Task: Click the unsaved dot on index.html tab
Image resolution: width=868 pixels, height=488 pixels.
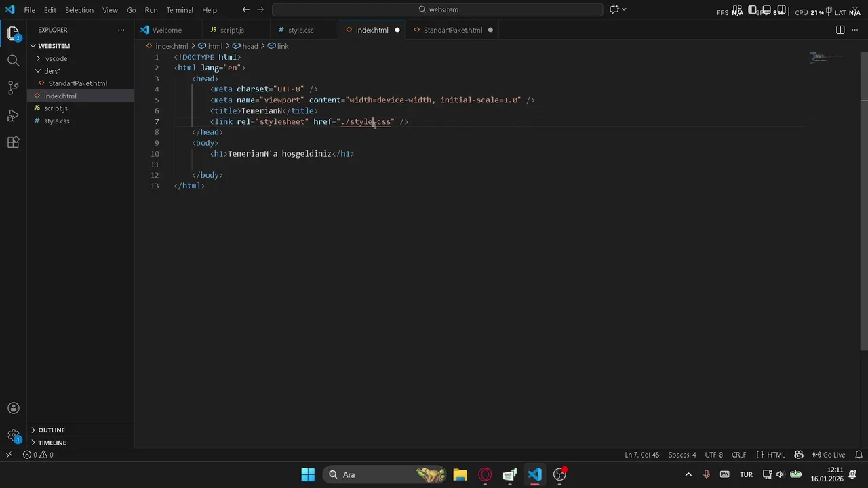Action: tap(397, 30)
